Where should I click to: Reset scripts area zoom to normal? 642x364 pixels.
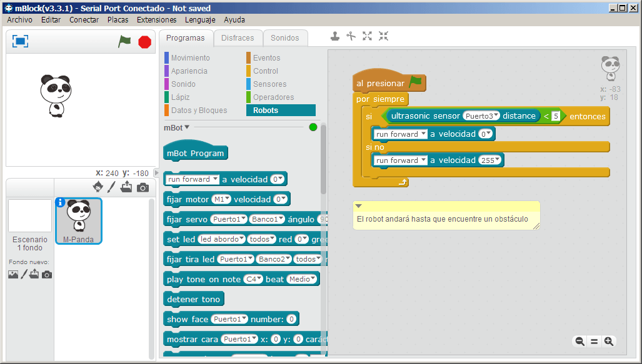(x=594, y=341)
